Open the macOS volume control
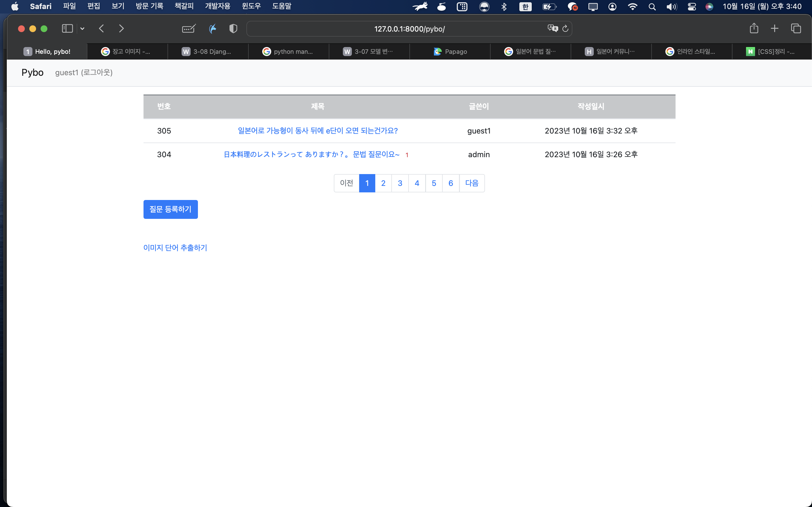The height and width of the screenshot is (507, 812). pyautogui.click(x=671, y=7)
